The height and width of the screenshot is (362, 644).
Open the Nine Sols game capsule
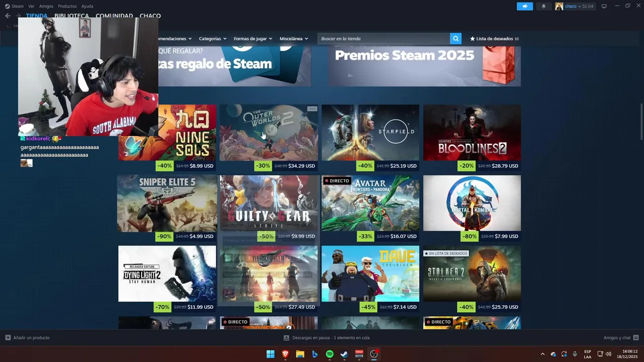click(187, 133)
